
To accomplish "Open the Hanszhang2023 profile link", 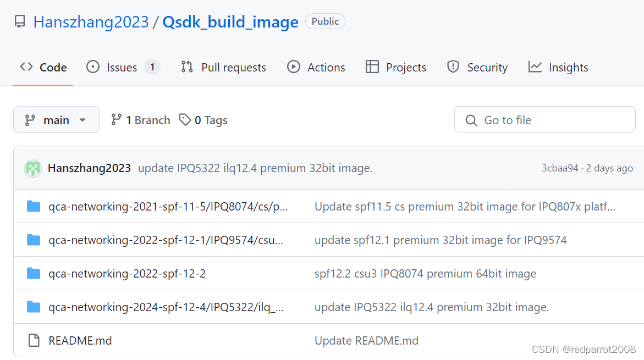I will pyautogui.click(x=91, y=21).
